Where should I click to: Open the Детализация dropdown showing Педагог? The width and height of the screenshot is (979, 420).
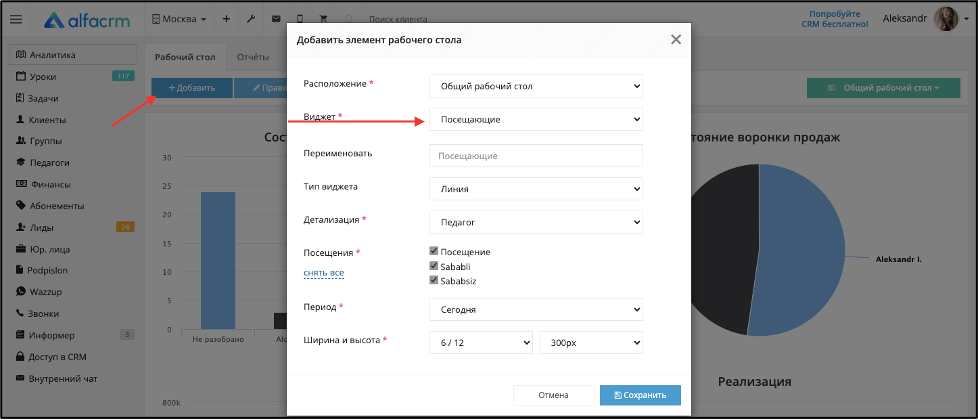click(536, 222)
